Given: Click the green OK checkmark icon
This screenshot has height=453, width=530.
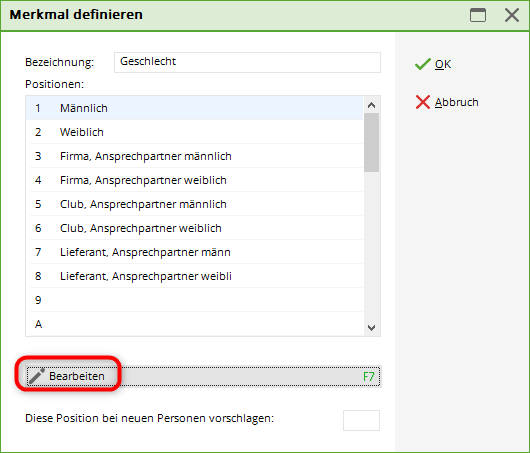Looking at the screenshot, I should tap(423, 64).
